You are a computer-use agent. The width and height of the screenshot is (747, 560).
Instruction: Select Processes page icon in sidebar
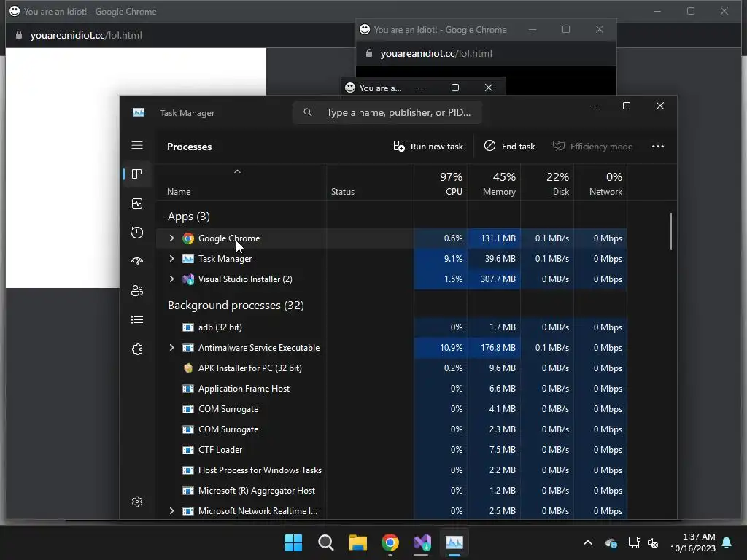pyautogui.click(x=137, y=174)
